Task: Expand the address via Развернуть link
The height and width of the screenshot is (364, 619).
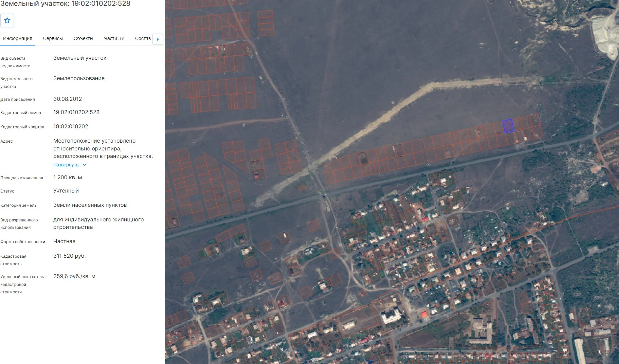Action: pos(66,165)
